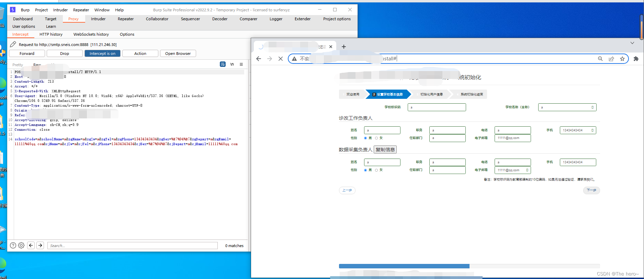Click the Open Browser button
644x279 pixels.
click(178, 54)
